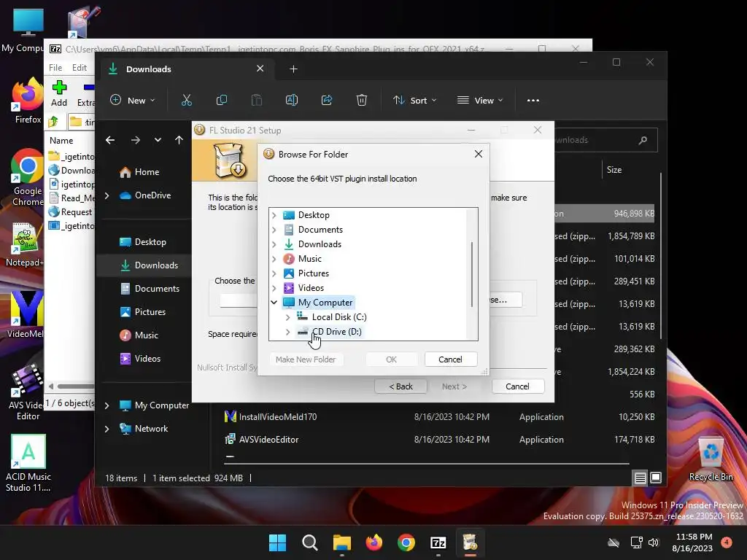
Task: Switch to large thumbnails view icon
Action: click(656, 478)
